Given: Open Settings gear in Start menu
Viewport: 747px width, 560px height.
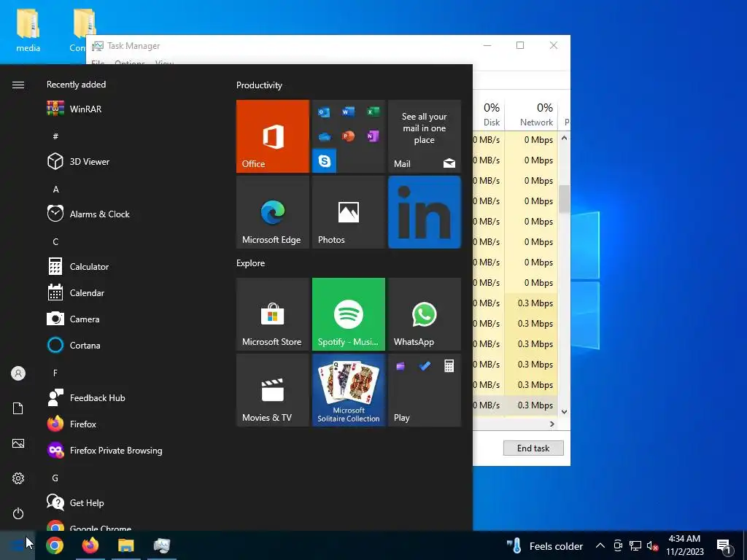Looking at the screenshot, I should pyautogui.click(x=18, y=478).
